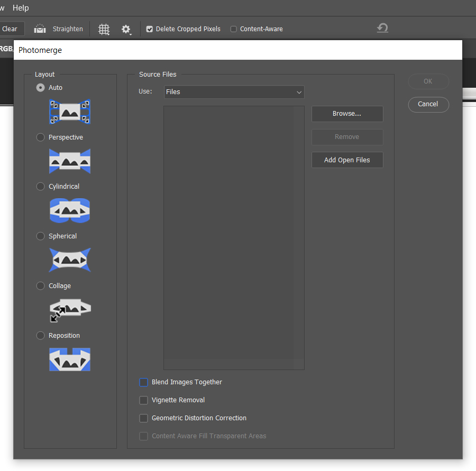Expand the Use Files dropdown
476x471 pixels.
pos(234,92)
